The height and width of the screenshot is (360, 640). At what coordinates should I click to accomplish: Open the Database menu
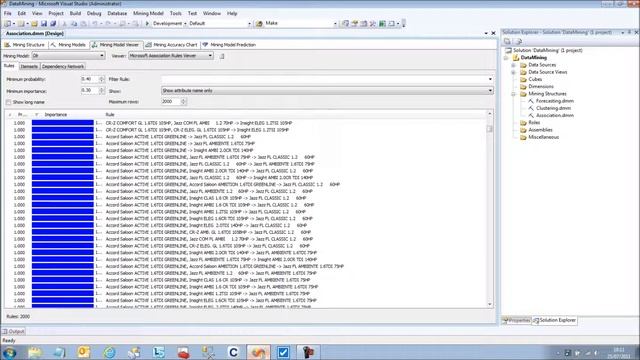click(x=117, y=13)
